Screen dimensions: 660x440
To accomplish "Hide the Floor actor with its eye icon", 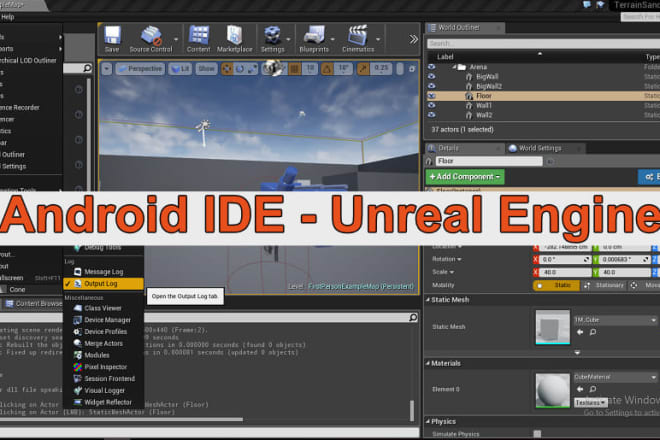I will tap(431, 96).
